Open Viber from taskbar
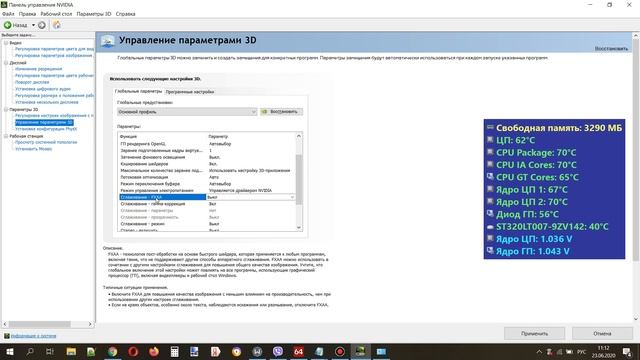Screen dimensions: 640x360 click(x=278, y=351)
